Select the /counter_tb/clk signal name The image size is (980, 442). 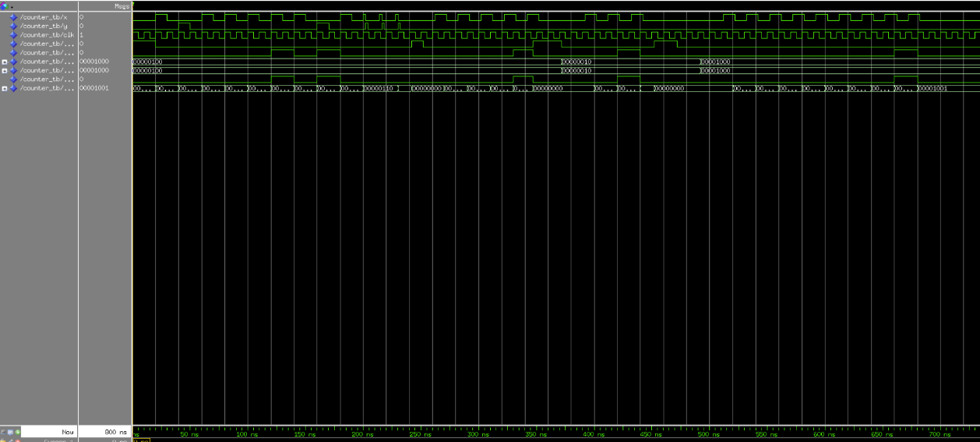tap(47, 35)
